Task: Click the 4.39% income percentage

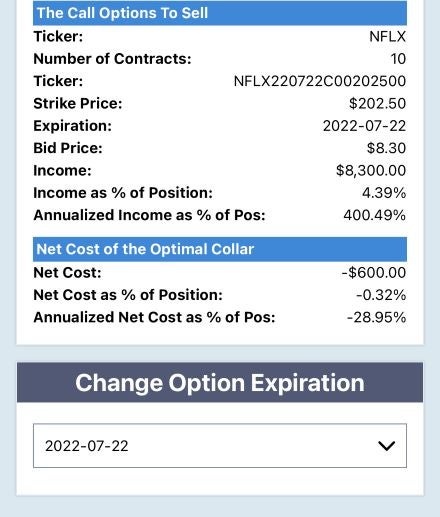Action: 384,193
